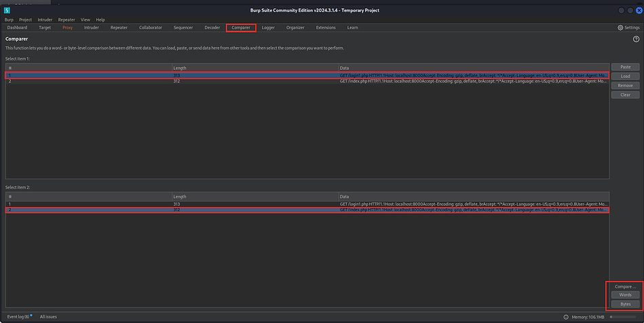Switch to the Sequencer tab

click(183, 28)
